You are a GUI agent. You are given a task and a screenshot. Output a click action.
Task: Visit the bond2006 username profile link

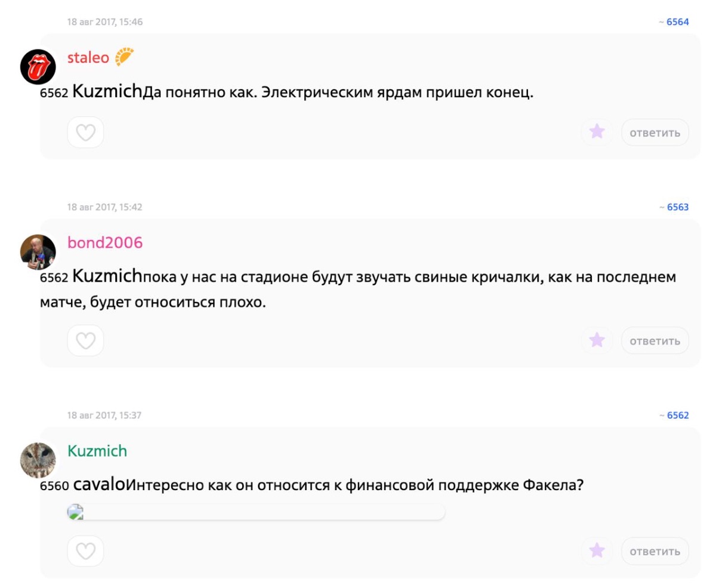click(105, 242)
